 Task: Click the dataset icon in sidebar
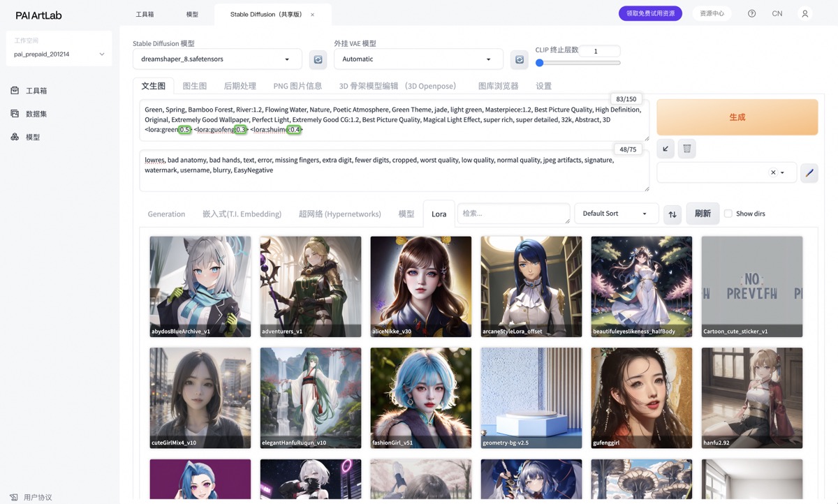[x=15, y=114]
